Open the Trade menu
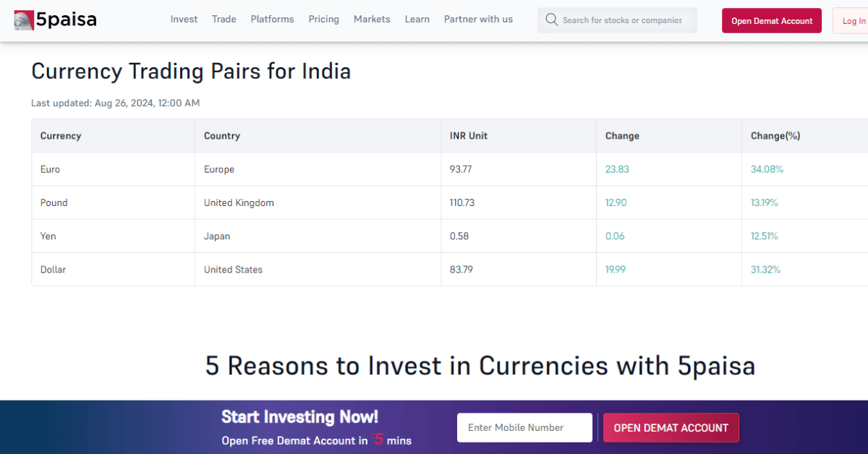The width and height of the screenshot is (868, 454). [x=224, y=20]
